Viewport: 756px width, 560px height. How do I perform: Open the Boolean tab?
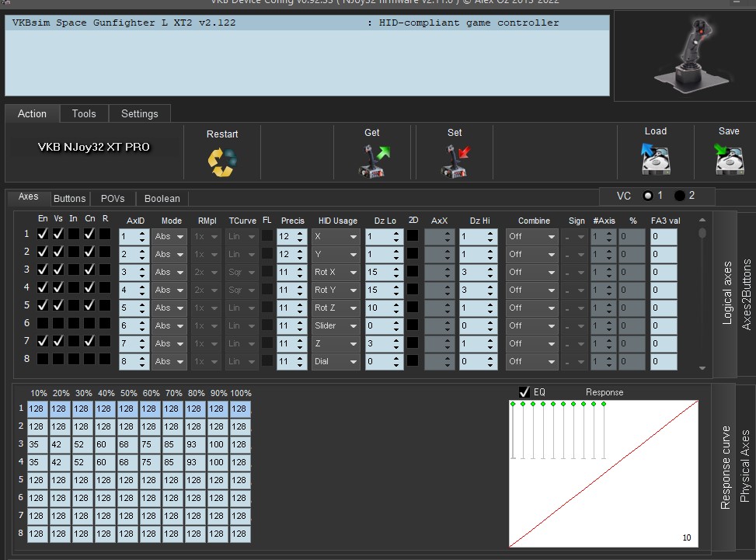162,199
